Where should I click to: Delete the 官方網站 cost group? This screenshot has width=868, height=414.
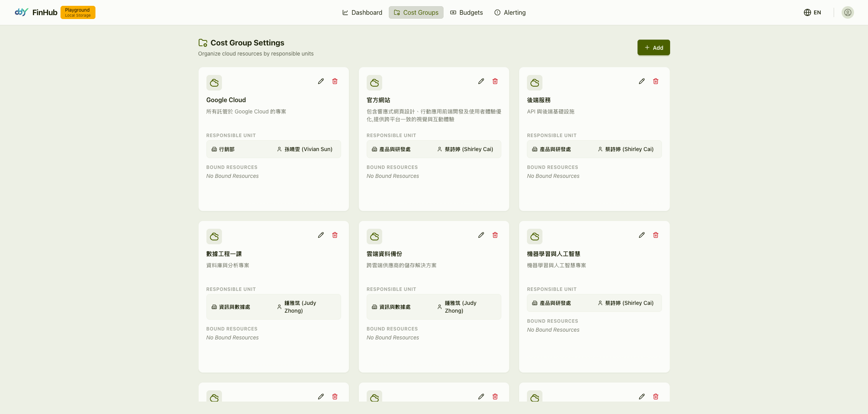(x=495, y=81)
